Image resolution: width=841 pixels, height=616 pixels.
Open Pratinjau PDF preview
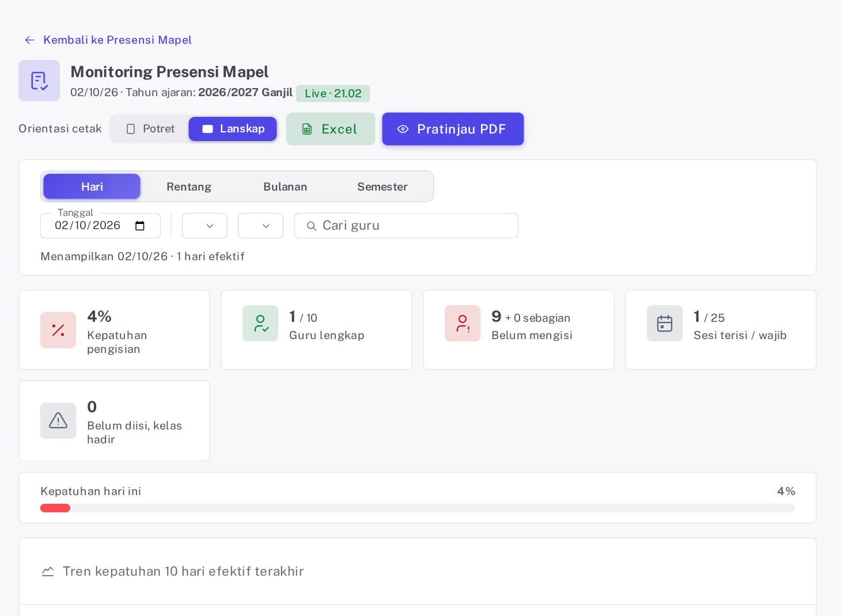tap(453, 129)
